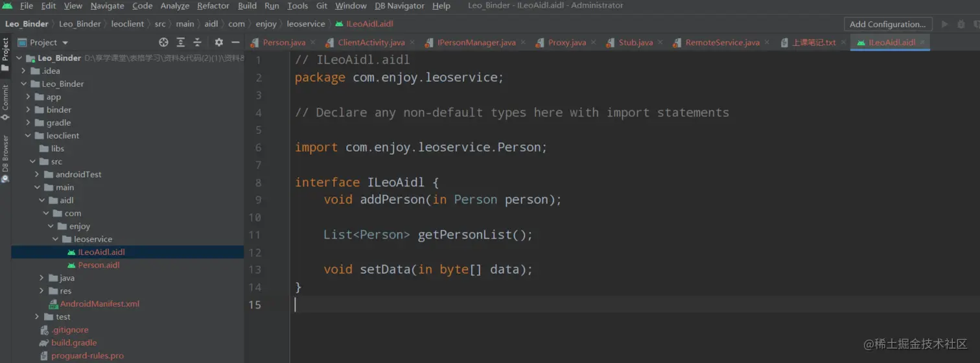Switch to the RemoteService.java tab

[723, 42]
